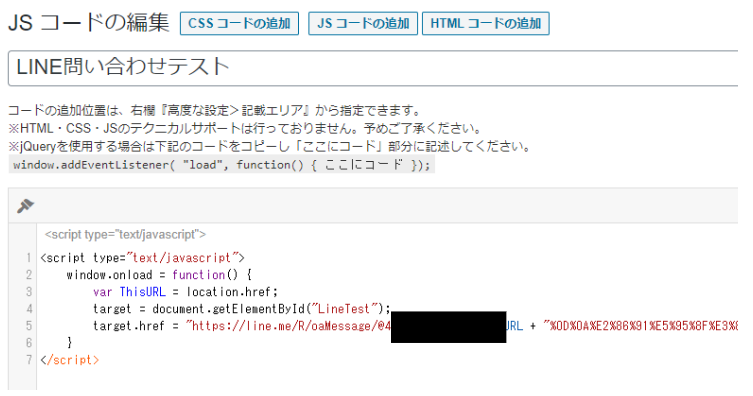Click the beautify code brush icon
Viewport: 753px width, 396px height.
tap(25, 206)
